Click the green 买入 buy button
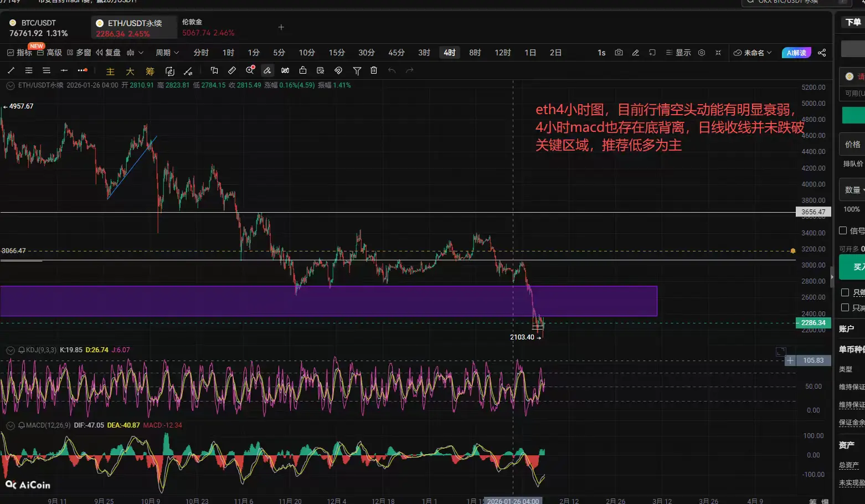 (x=852, y=267)
